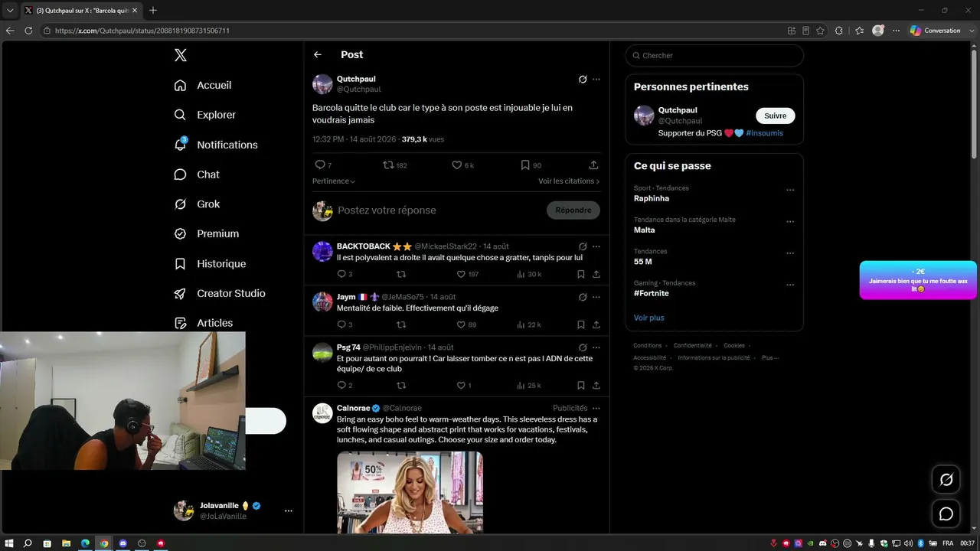Repost Jaym's comment
This screenshot has width=980, height=551.
pos(401,324)
